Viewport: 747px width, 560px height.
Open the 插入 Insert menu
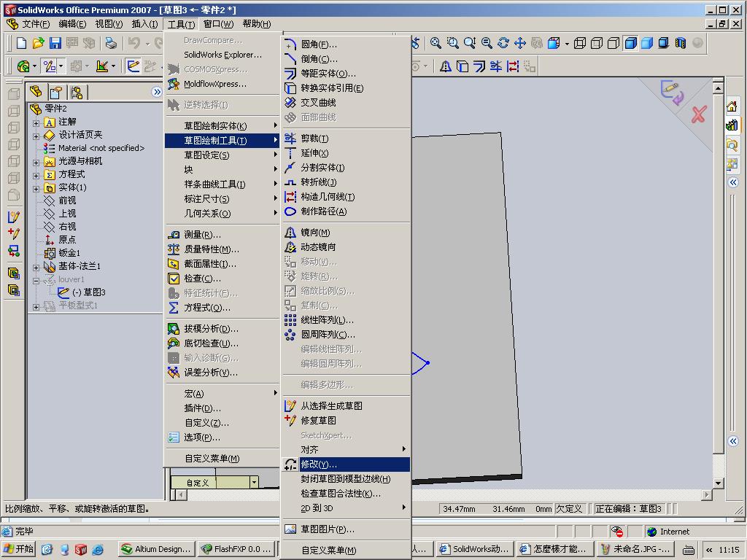pos(144,24)
